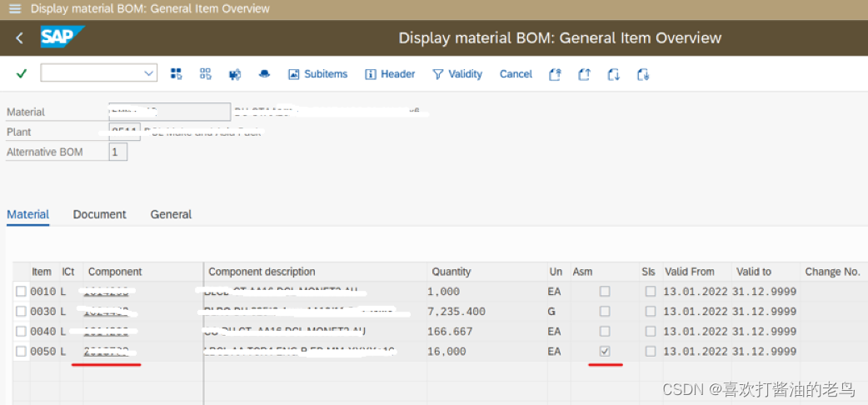Toggle Asm checkbox for item 0010
Viewport: 868px width, 405px height.
pos(605,291)
